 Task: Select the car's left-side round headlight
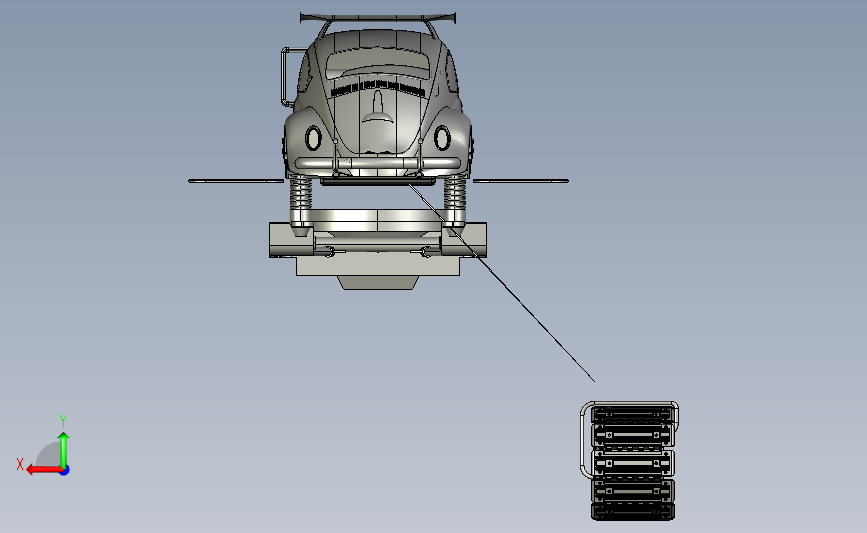(x=313, y=138)
